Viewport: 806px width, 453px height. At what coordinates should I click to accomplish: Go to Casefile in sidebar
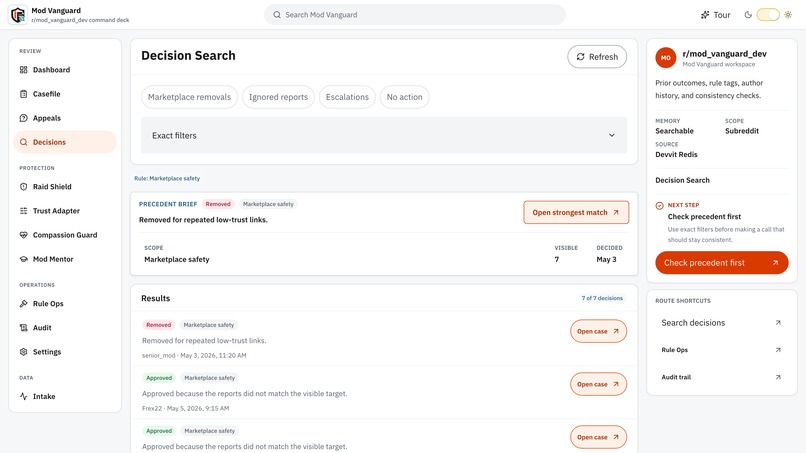65,94
